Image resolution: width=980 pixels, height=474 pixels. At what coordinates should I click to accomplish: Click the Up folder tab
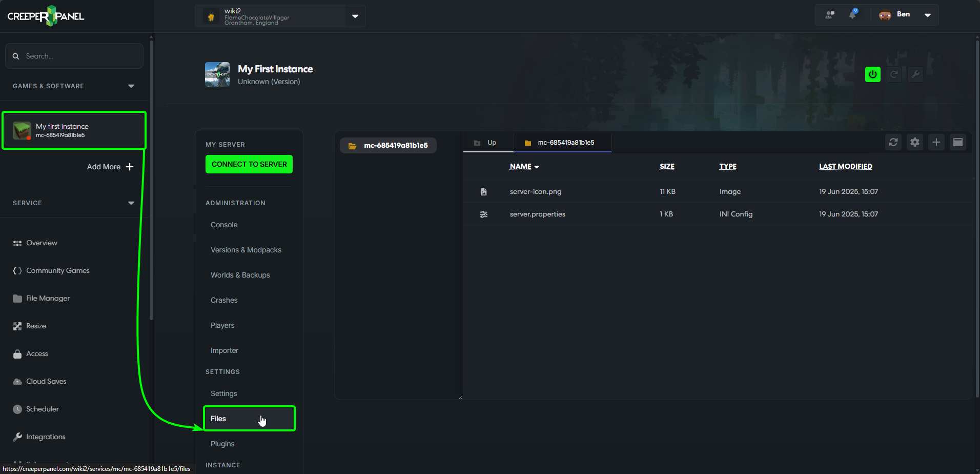tap(488, 143)
